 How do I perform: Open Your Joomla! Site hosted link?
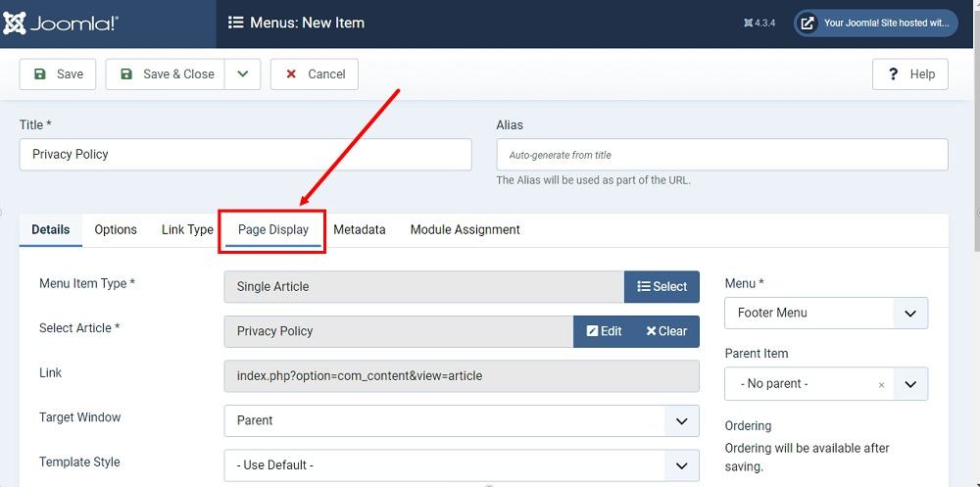click(876, 24)
